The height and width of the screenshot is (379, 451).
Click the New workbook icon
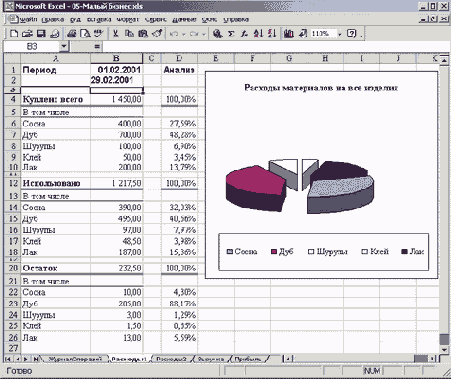(14, 34)
